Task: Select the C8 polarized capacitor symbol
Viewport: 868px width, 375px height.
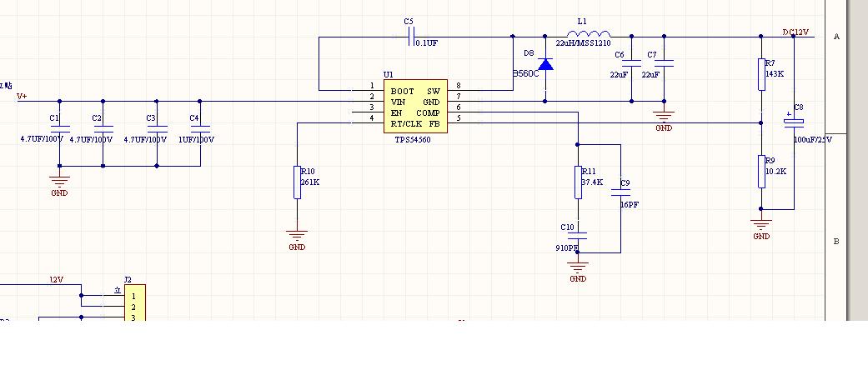Action: click(793, 122)
